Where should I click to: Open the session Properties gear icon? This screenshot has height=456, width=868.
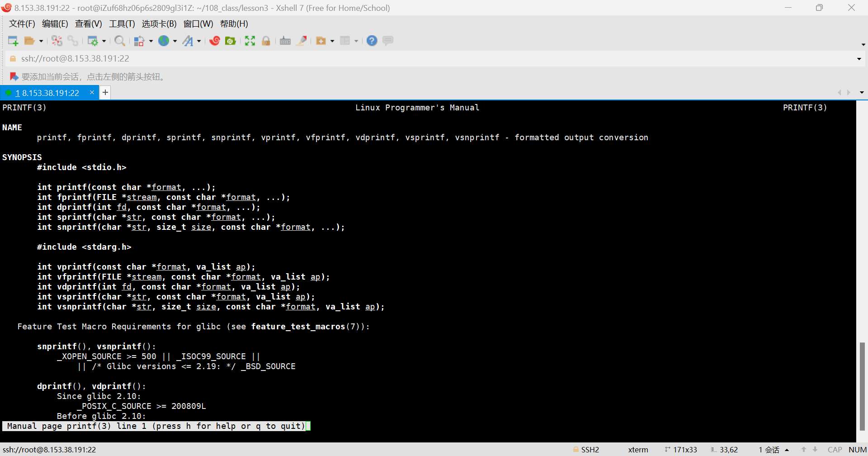tap(93, 41)
